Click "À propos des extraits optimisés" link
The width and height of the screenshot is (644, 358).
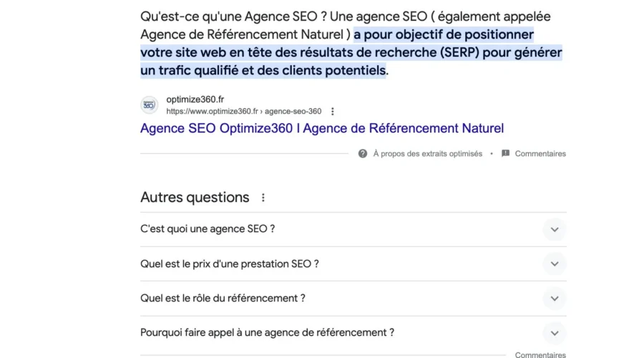click(428, 153)
